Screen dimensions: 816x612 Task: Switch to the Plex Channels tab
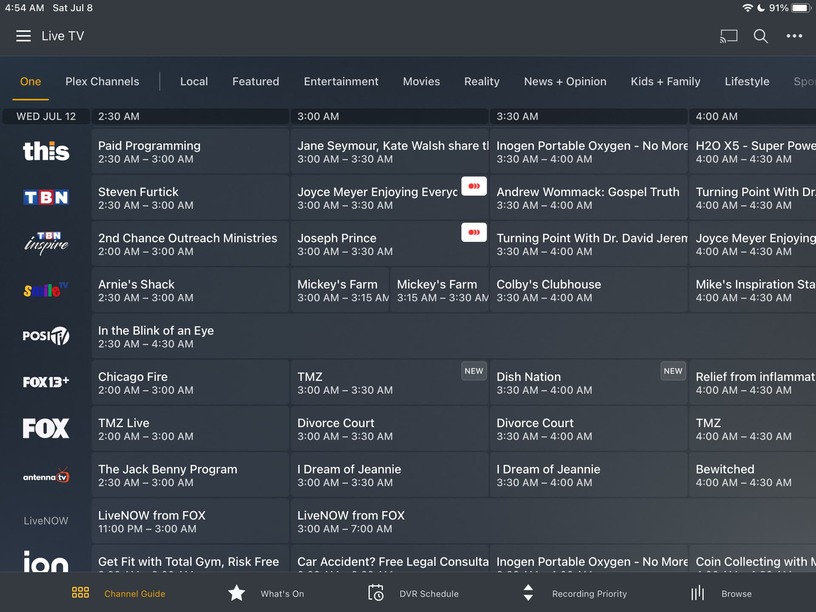(x=102, y=82)
